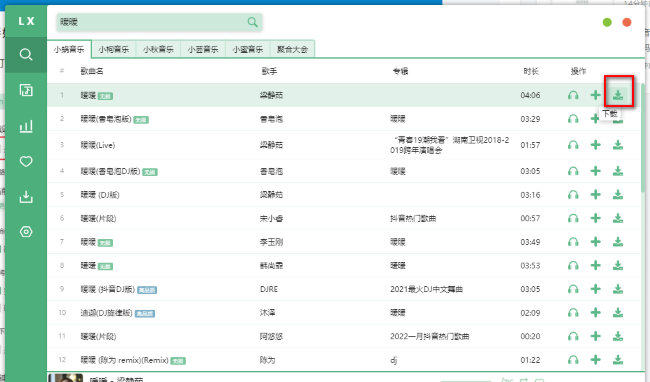Add 暖暖(Live) to a playlist
The width and height of the screenshot is (650, 382).
click(x=595, y=145)
